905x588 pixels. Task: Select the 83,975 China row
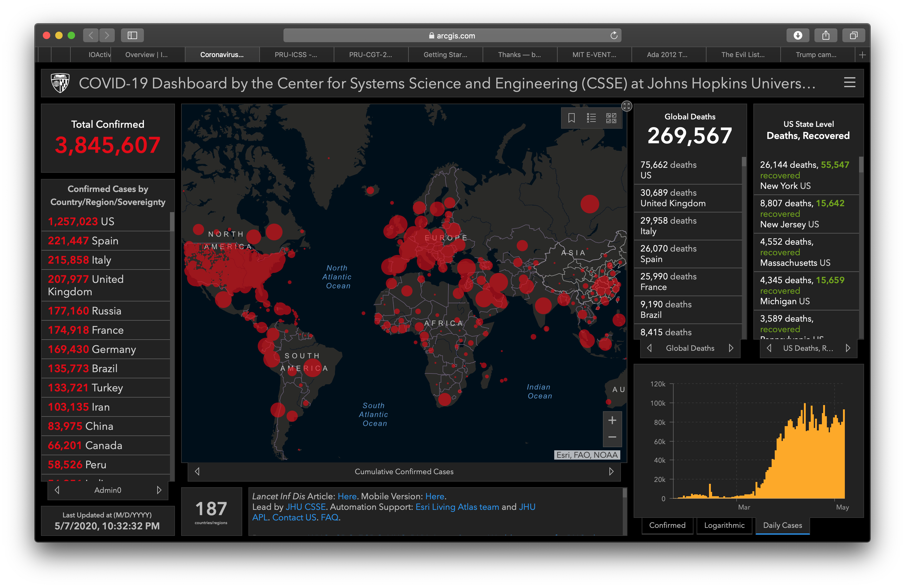coord(105,426)
